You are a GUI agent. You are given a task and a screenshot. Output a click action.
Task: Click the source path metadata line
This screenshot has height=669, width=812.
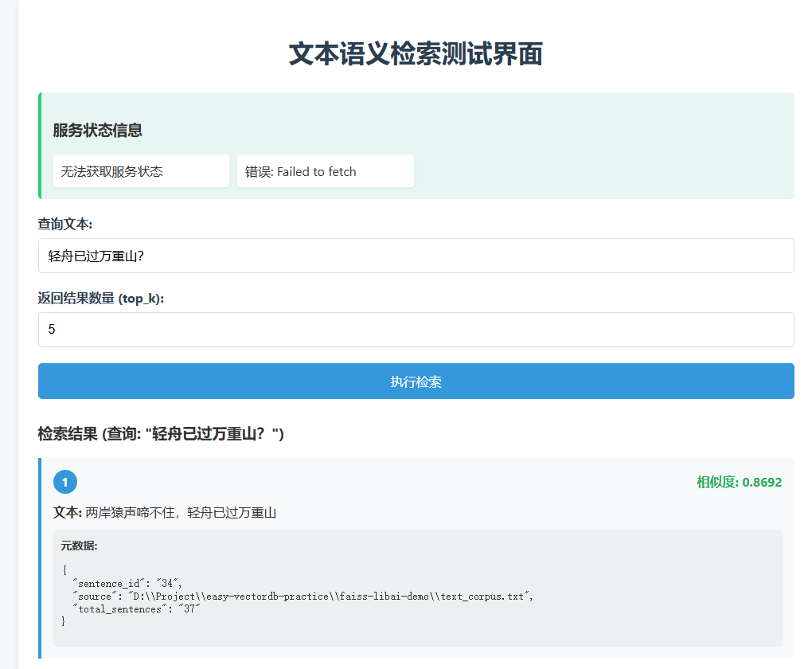point(303,597)
